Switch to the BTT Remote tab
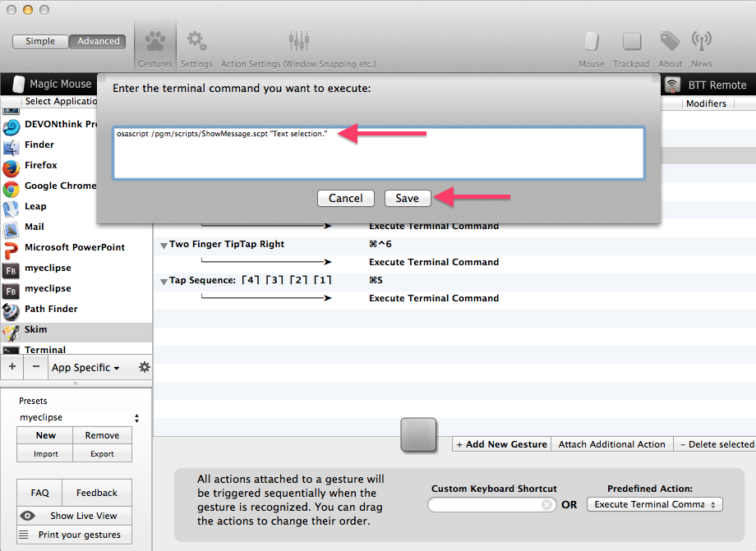756x551 pixels. (x=706, y=85)
